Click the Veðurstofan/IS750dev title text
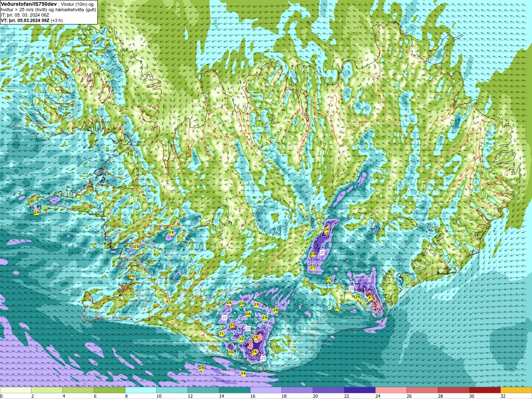 coord(29,4)
